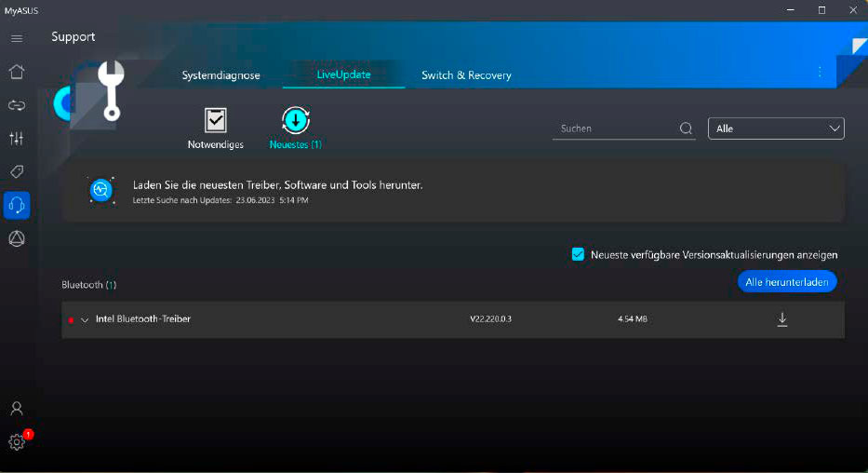Uncheck Neueste verfügbare Versionsaktualisierungen anzeigen
Viewport: 868px width, 473px height.
[x=578, y=254]
